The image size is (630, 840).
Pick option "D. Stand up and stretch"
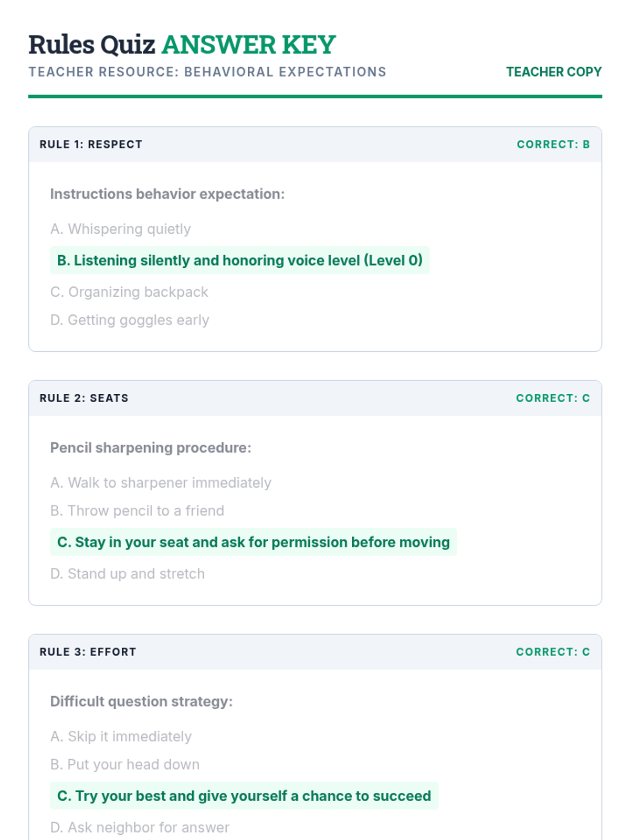coord(128,574)
